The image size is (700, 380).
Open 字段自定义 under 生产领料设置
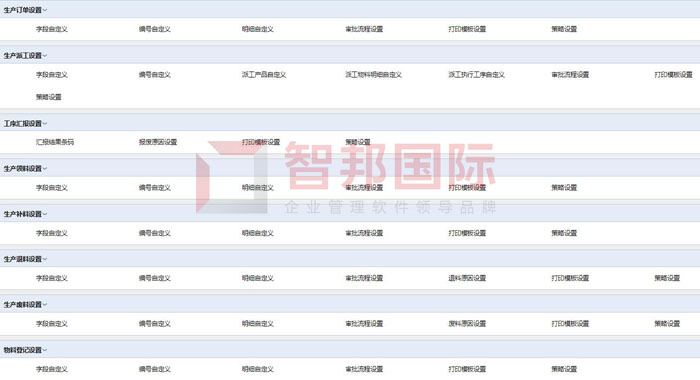pyautogui.click(x=52, y=188)
